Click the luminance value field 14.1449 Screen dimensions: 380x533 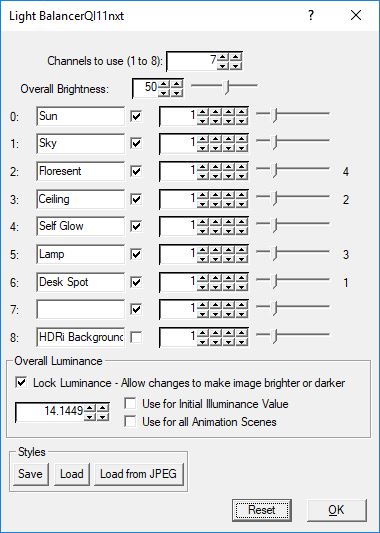click(50, 412)
